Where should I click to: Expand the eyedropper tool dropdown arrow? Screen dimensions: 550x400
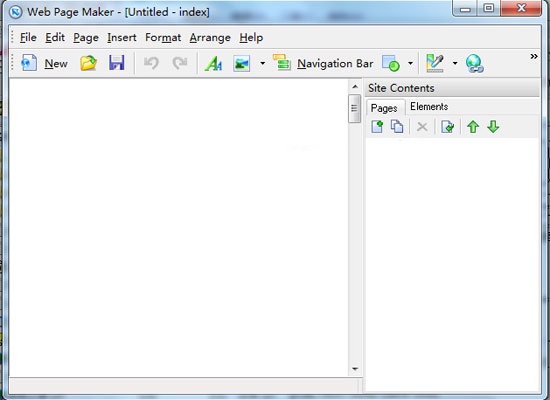click(x=455, y=64)
